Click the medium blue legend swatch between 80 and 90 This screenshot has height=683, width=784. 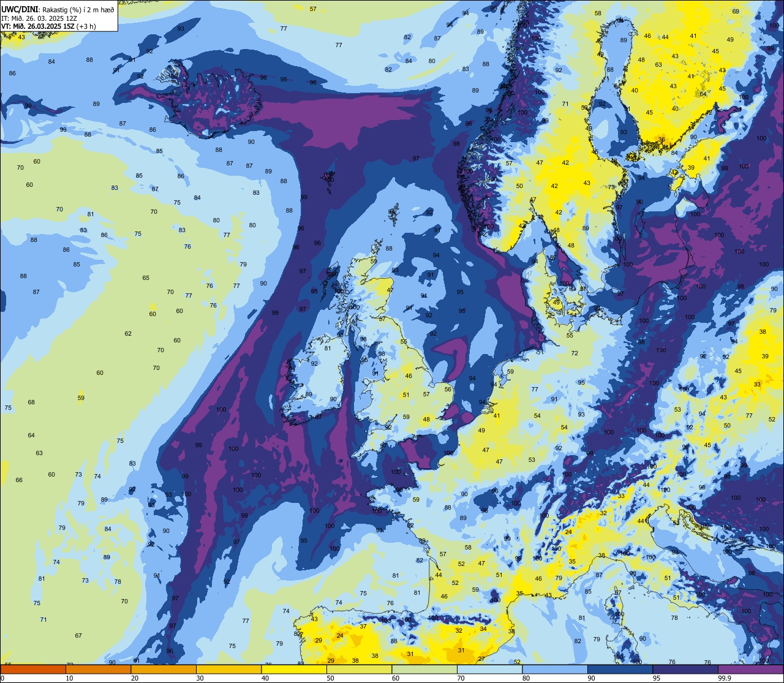(x=555, y=669)
